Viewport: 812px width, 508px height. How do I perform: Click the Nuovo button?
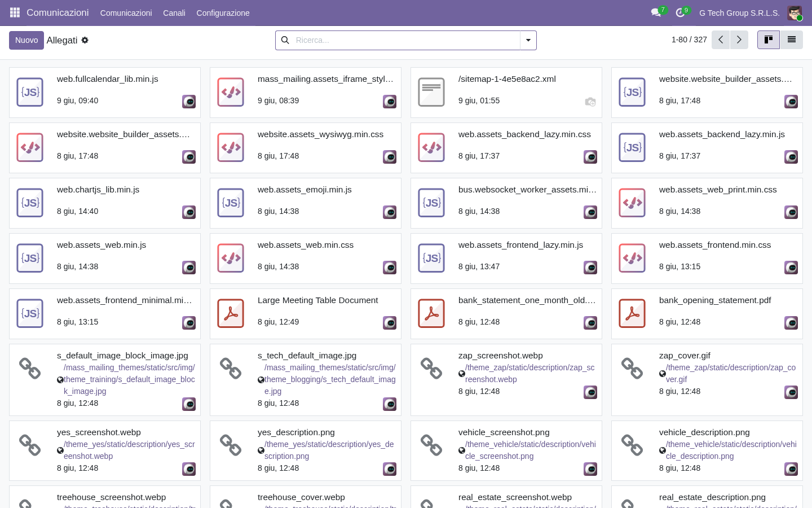(x=27, y=40)
